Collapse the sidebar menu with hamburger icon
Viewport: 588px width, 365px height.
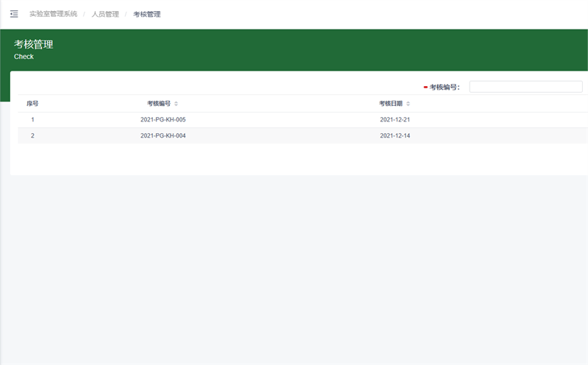coord(14,14)
